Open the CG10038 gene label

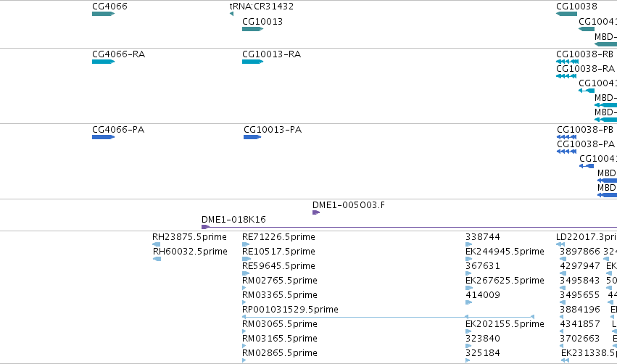click(576, 7)
